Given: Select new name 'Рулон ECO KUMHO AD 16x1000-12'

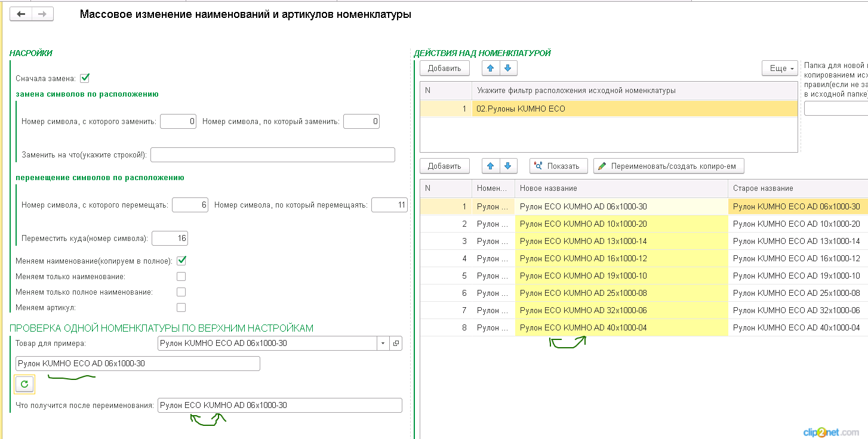Looking at the screenshot, I should [621, 259].
